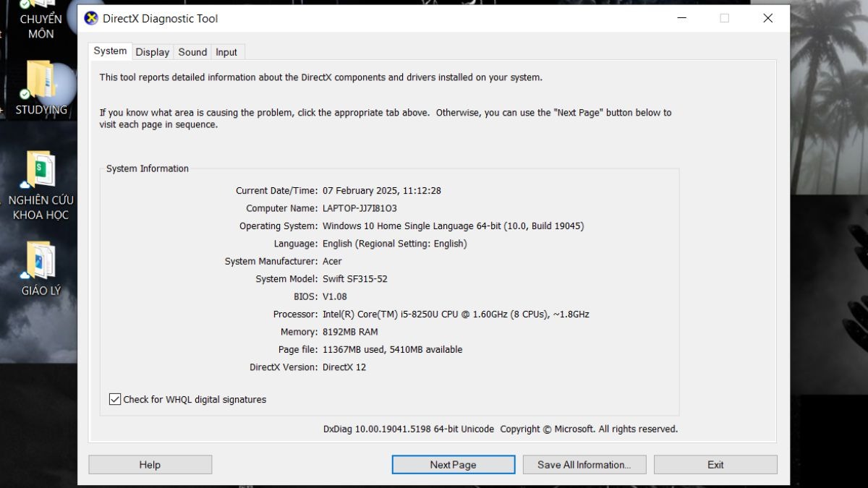Click the Acer manufacturer value
The width and height of the screenshot is (868, 488).
332,261
